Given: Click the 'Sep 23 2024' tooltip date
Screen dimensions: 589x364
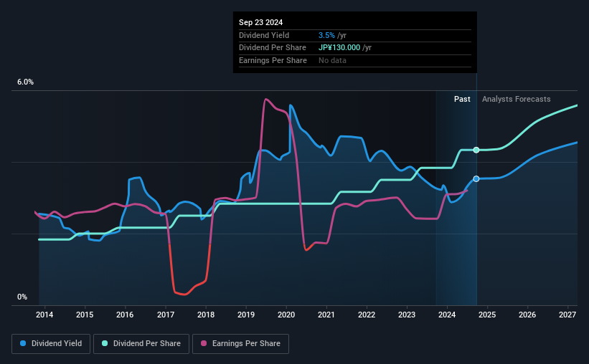Looking at the screenshot, I should (x=260, y=22).
